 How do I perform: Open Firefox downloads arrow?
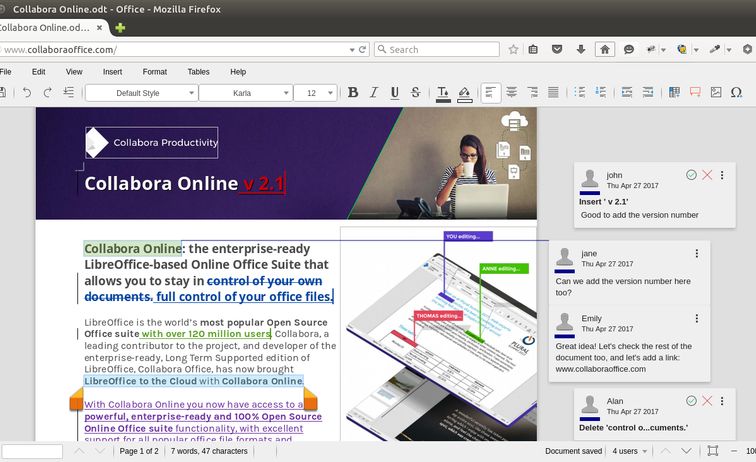pos(581,49)
